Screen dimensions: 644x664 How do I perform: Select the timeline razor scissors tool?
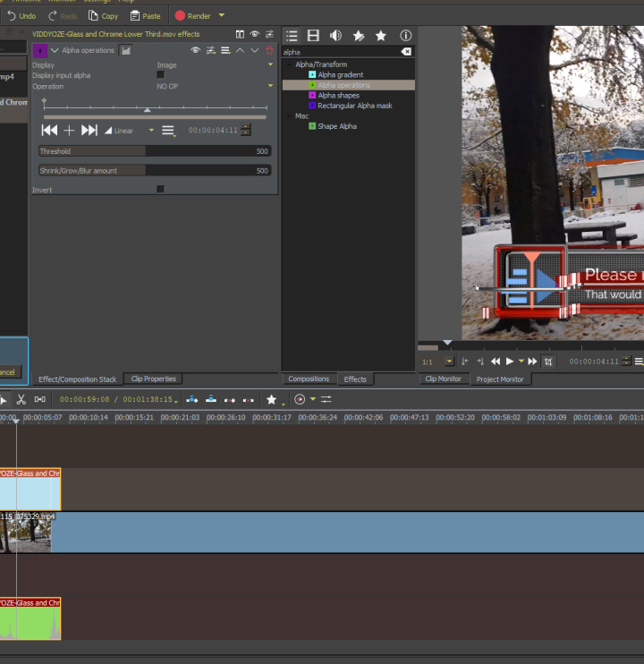(x=21, y=399)
